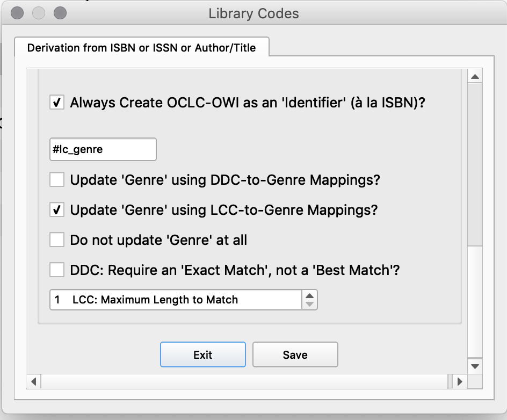Click the horizontal scrollbar right arrow
The image size is (507, 420).
459,382
